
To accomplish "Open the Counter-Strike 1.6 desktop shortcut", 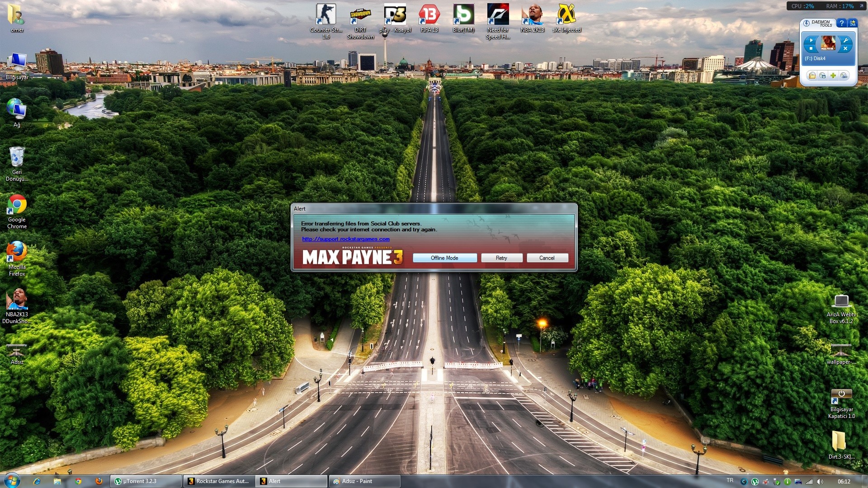I will (326, 22).
